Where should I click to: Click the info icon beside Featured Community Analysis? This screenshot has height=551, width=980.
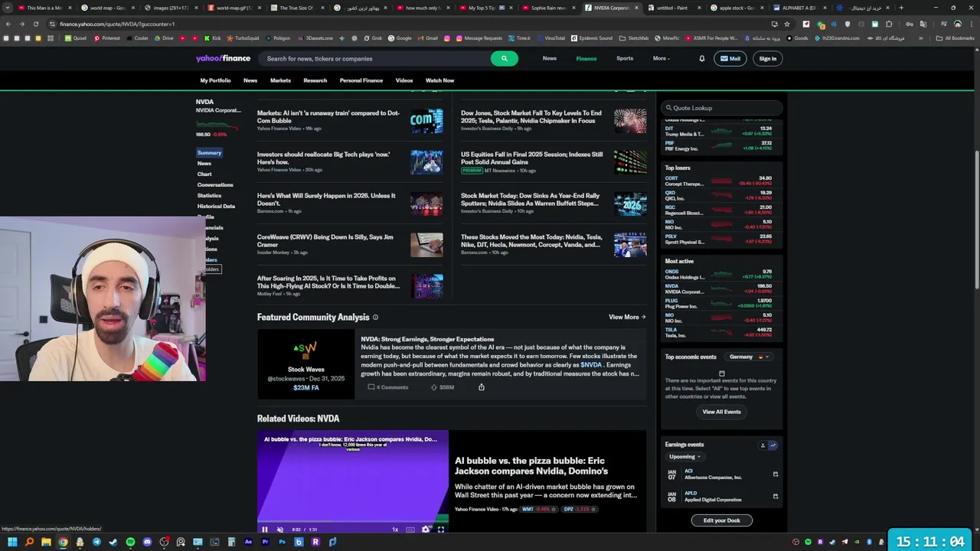[x=375, y=317]
